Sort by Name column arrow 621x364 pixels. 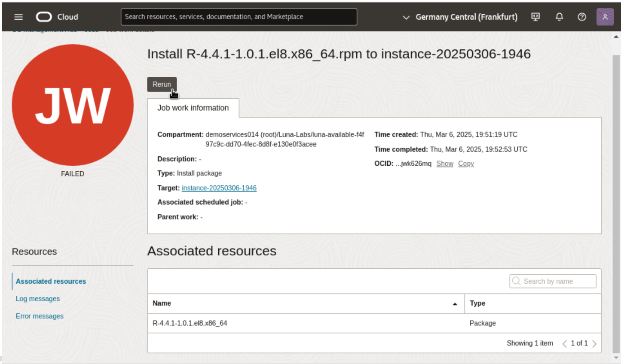click(455, 303)
